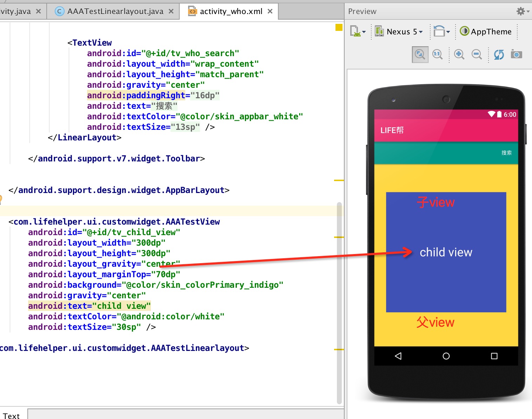Click the editor vertical scrollbar
Screen dimensions: 532x419
tap(339, 302)
